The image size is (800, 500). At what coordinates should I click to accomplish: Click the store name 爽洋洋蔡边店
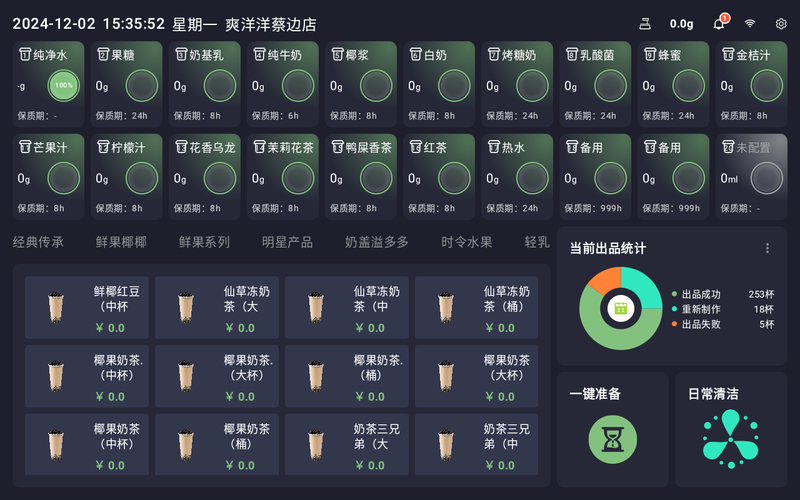pyautogui.click(x=271, y=24)
